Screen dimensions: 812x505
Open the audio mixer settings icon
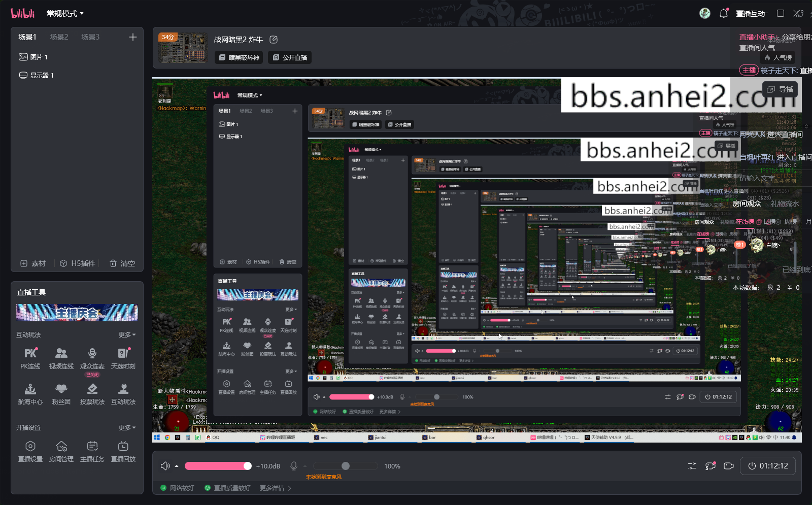pos(692,466)
